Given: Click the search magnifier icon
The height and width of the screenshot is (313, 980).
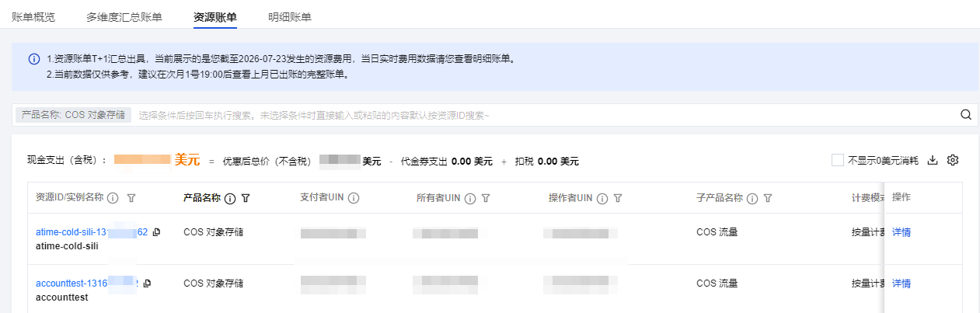Looking at the screenshot, I should tap(966, 115).
